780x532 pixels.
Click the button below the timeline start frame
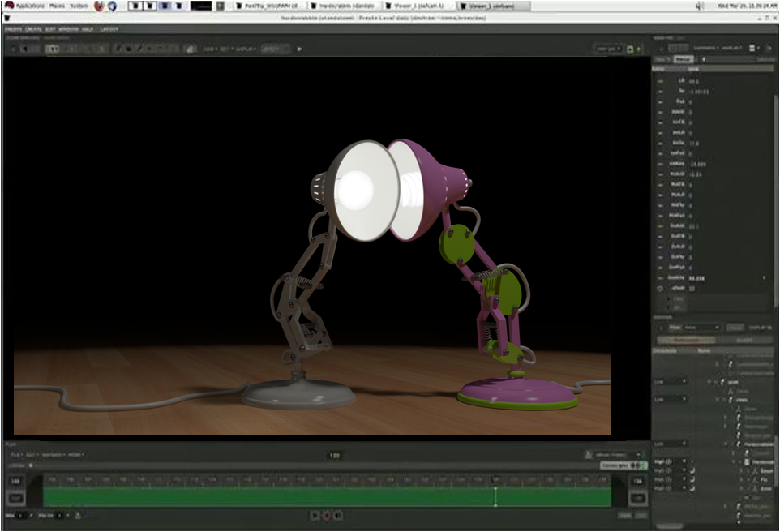(16, 498)
